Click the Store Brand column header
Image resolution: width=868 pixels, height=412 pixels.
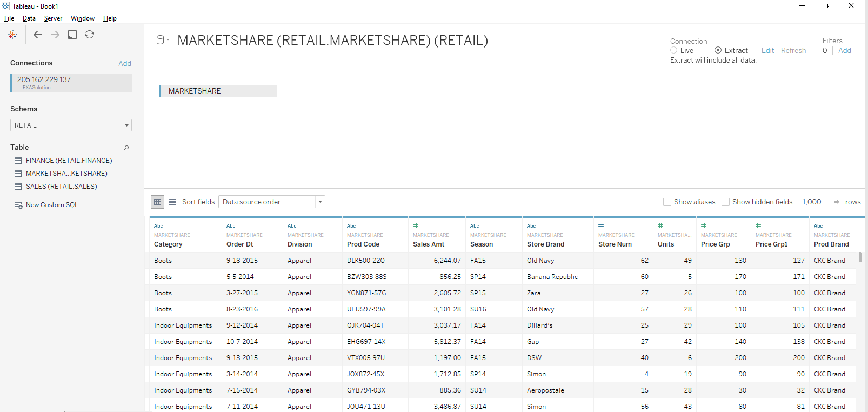[x=558, y=235]
